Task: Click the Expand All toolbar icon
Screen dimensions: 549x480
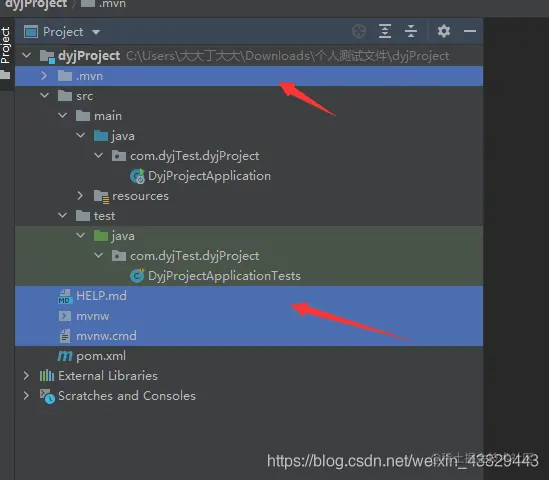Action: click(385, 32)
